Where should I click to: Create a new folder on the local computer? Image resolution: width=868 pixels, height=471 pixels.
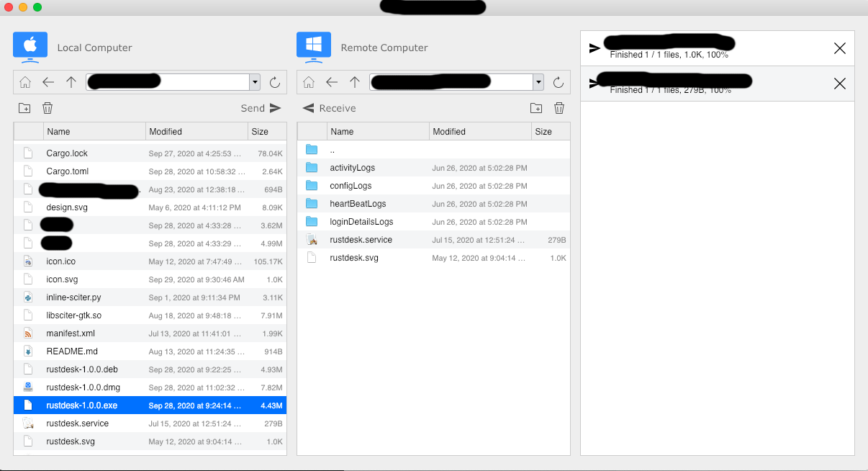pyautogui.click(x=24, y=107)
